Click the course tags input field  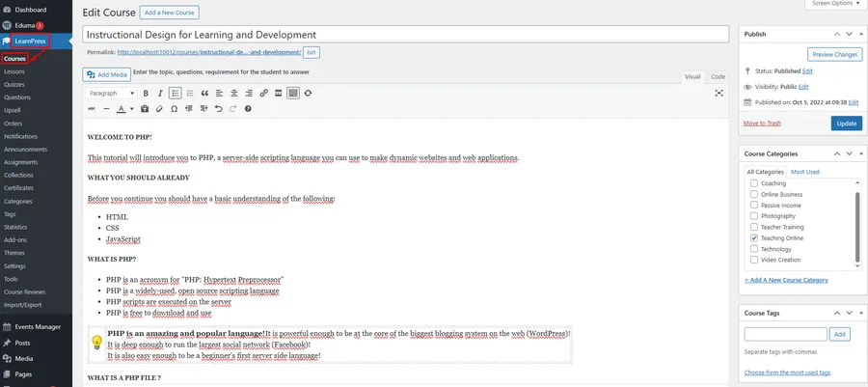pyautogui.click(x=785, y=334)
